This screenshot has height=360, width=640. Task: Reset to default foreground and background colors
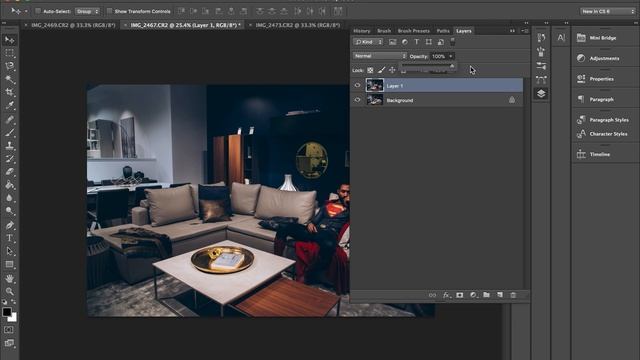pos(4,302)
